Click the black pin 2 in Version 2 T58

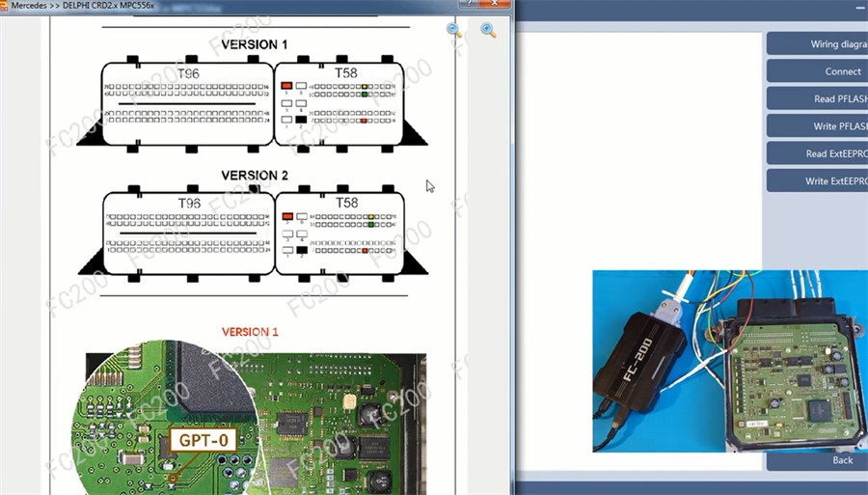pyautogui.click(x=302, y=250)
